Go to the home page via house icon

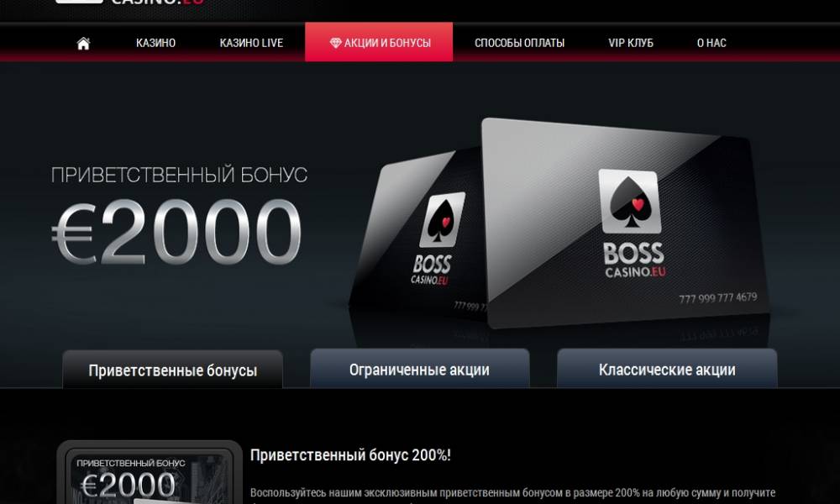click(83, 43)
